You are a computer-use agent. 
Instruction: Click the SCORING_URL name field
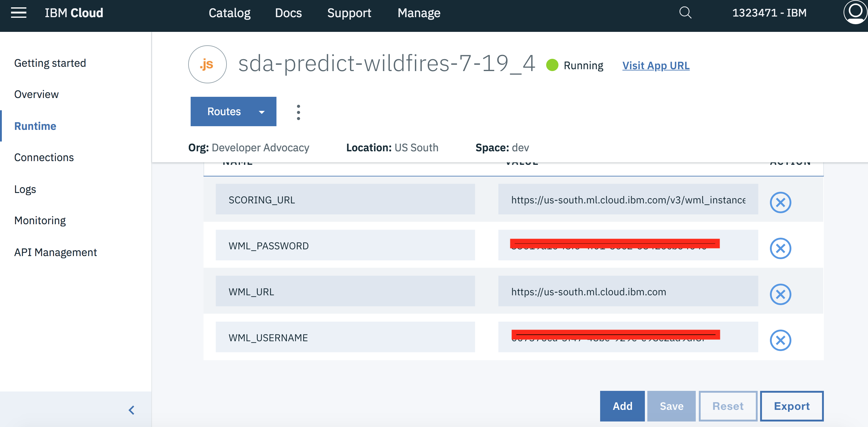[345, 199]
